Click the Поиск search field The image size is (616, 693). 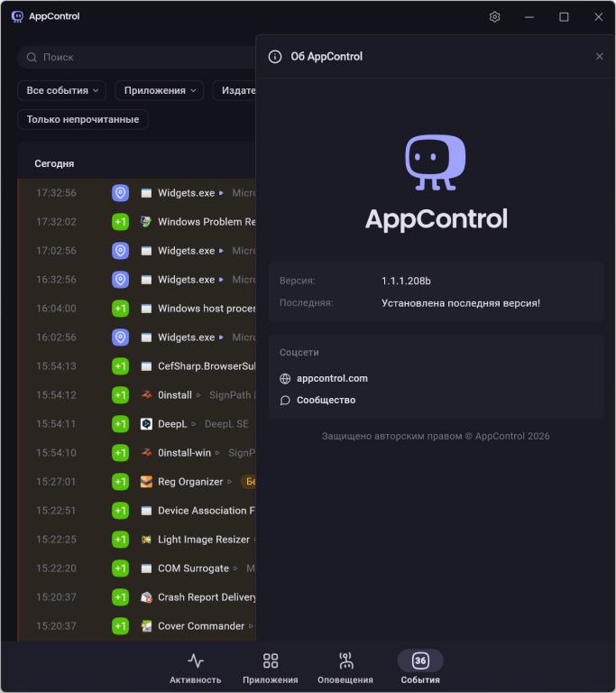(135, 58)
